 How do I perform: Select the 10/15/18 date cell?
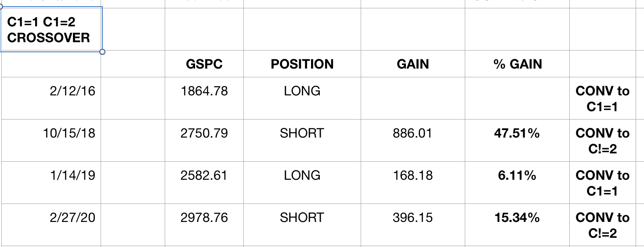coord(69,133)
